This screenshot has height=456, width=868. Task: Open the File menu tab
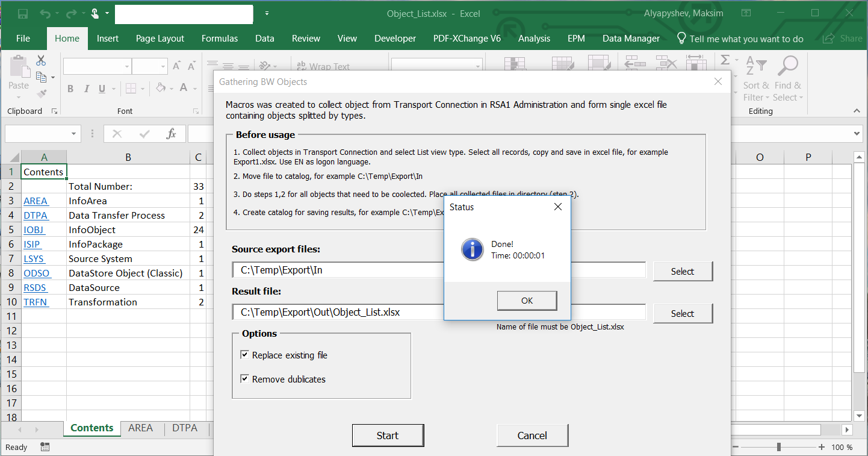[23, 39]
